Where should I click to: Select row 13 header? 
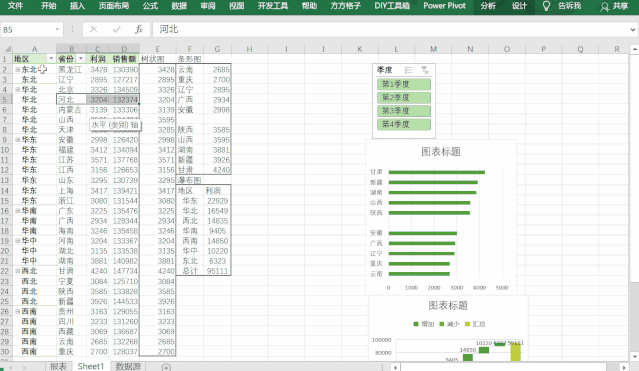pos(5,180)
